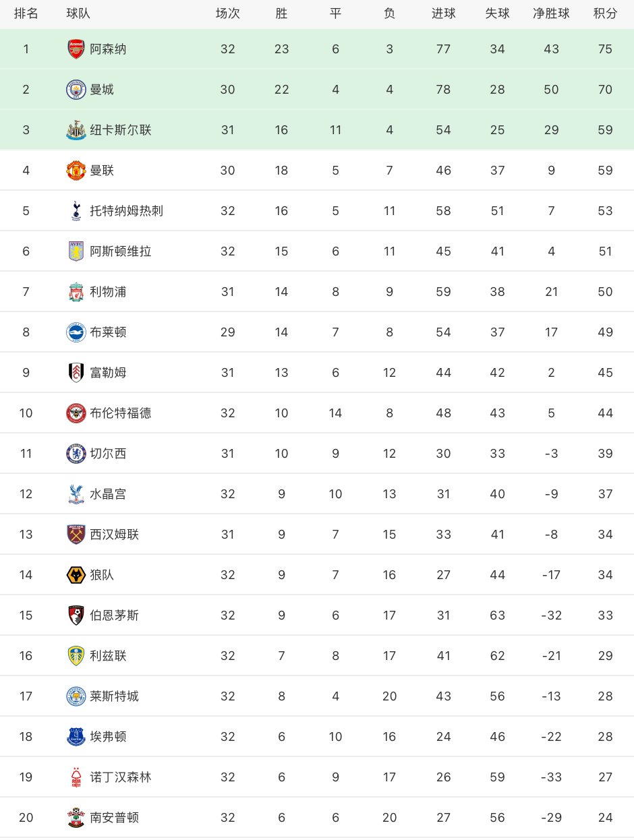
Task: Click the 净胜球 column header
Action: point(551,13)
